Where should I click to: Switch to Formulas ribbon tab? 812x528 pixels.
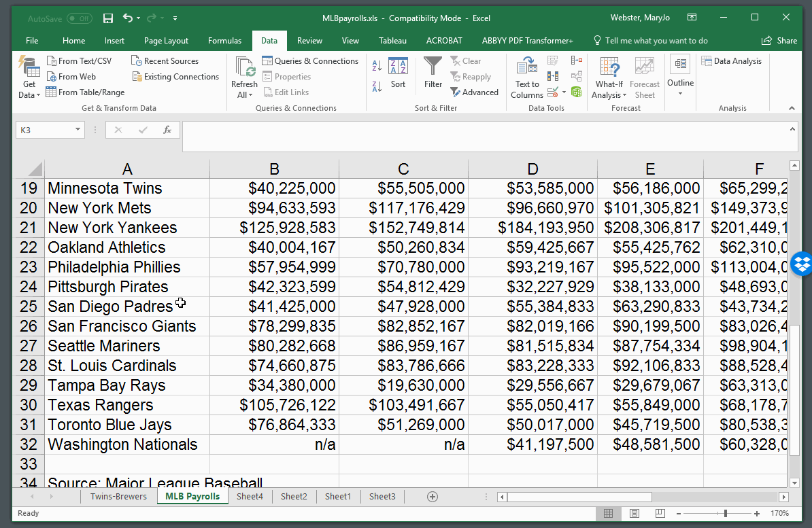224,40
